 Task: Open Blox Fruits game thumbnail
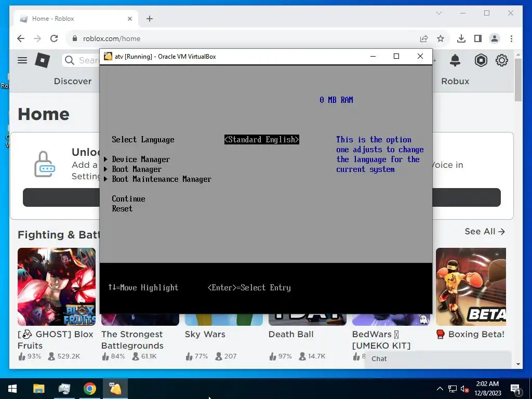coord(57,287)
